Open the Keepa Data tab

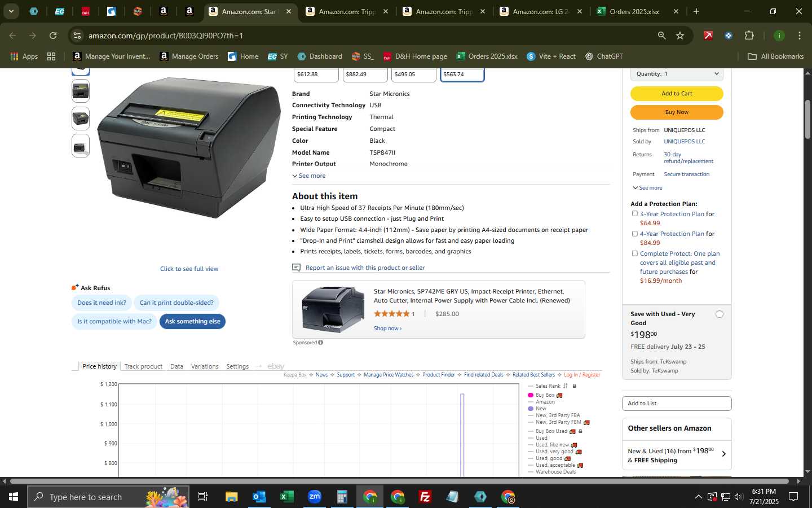click(x=176, y=366)
